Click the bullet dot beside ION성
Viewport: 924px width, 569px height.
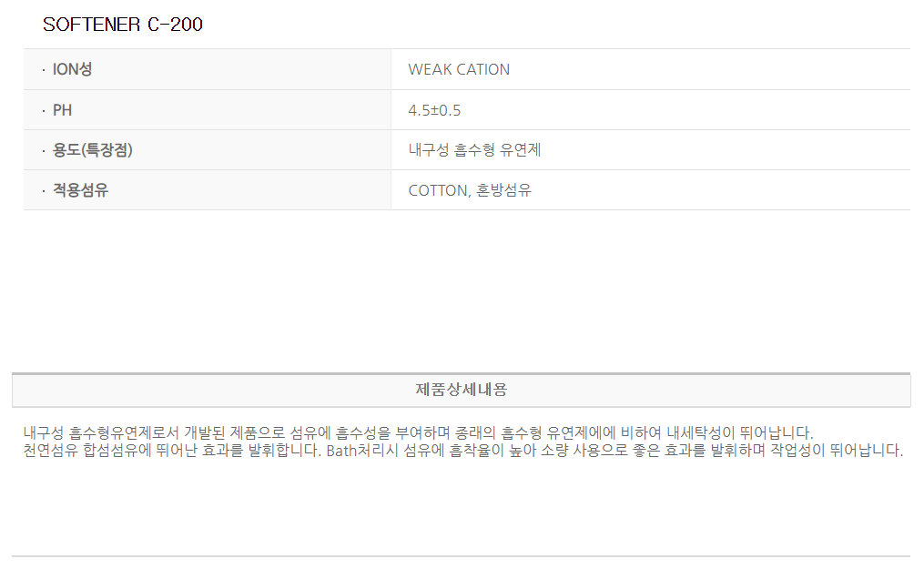click(x=43, y=70)
